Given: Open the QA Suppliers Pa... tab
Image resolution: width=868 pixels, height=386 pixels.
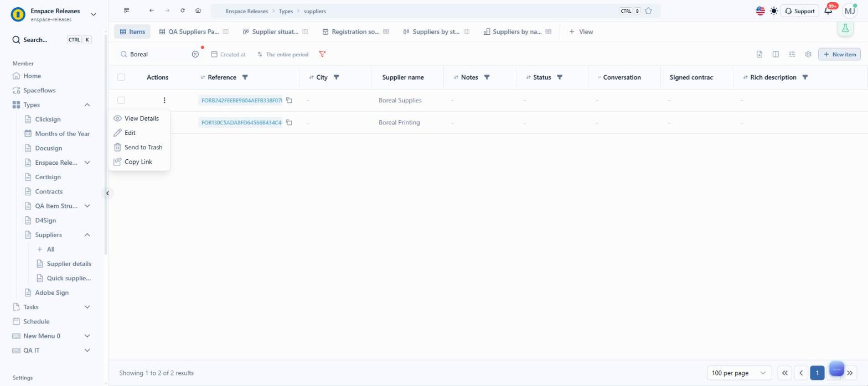Looking at the screenshot, I should coord(194,32).
